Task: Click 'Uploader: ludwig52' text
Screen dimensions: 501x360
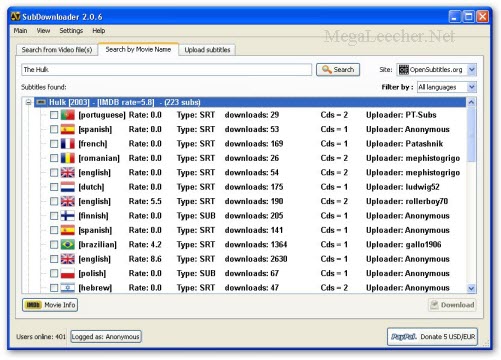Action: click(x=403, y=187)
